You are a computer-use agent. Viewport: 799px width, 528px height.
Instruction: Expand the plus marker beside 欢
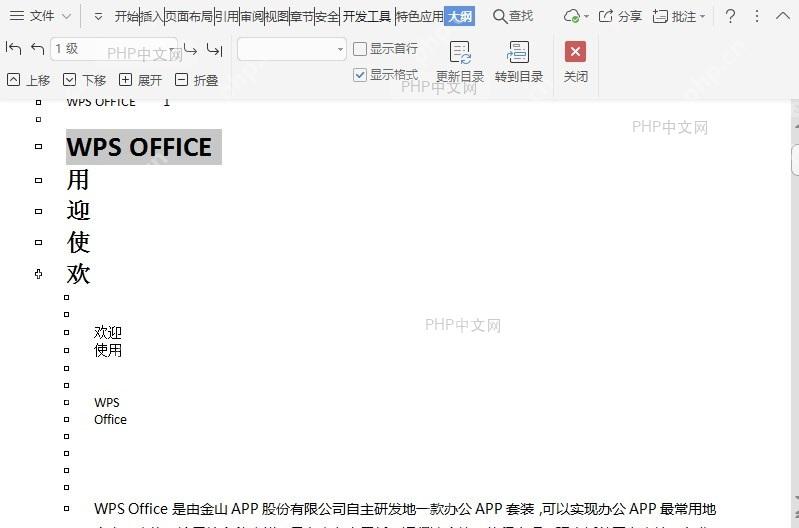point(38,274)
